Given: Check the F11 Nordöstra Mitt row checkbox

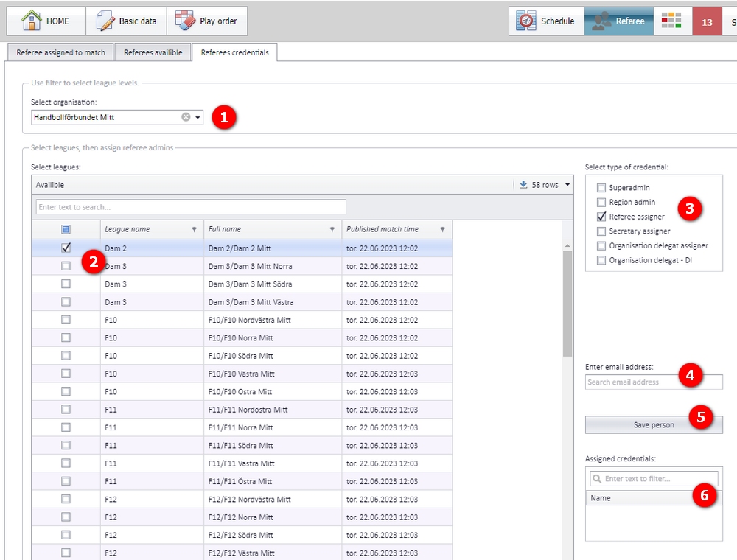Looking at the screenshot, I should [66, 409].
